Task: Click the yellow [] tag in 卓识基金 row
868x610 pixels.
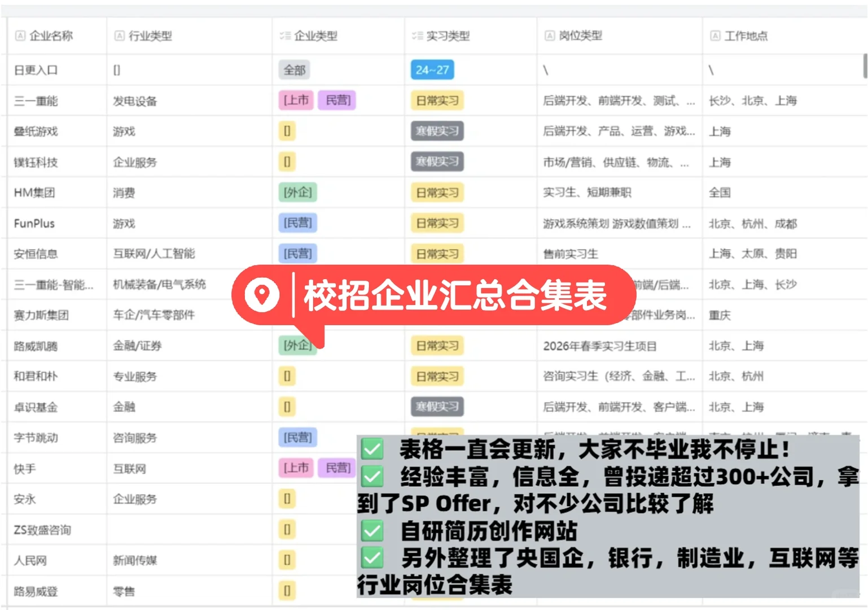Action: tap(287, 407)
